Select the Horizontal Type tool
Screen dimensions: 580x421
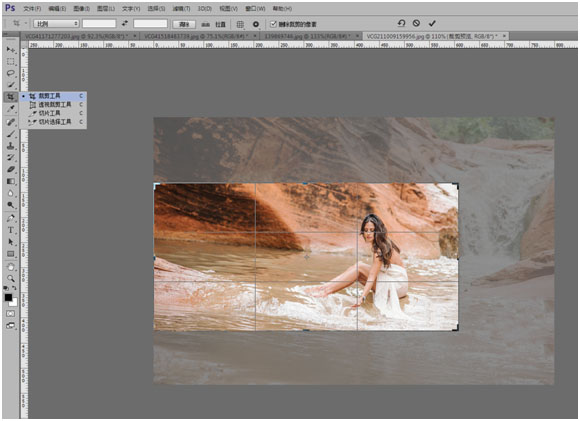tap(11, 230)
